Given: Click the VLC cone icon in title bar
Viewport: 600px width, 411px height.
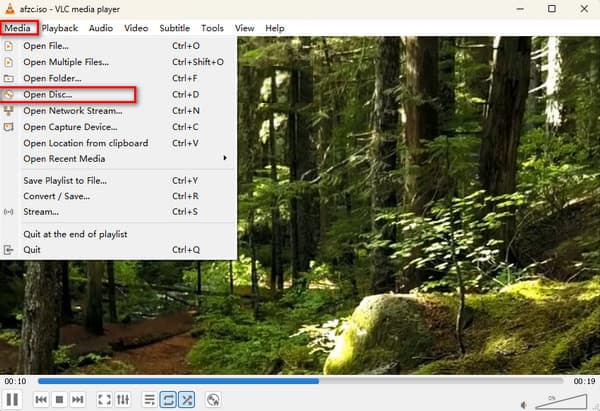Looking at the screenshot, I should pyautogui.click(x=10, y=8).
